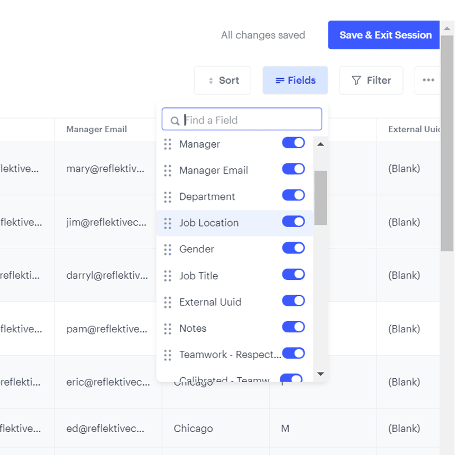
Task: Click the drag handle beside Job Title
Action: (168, 276)
